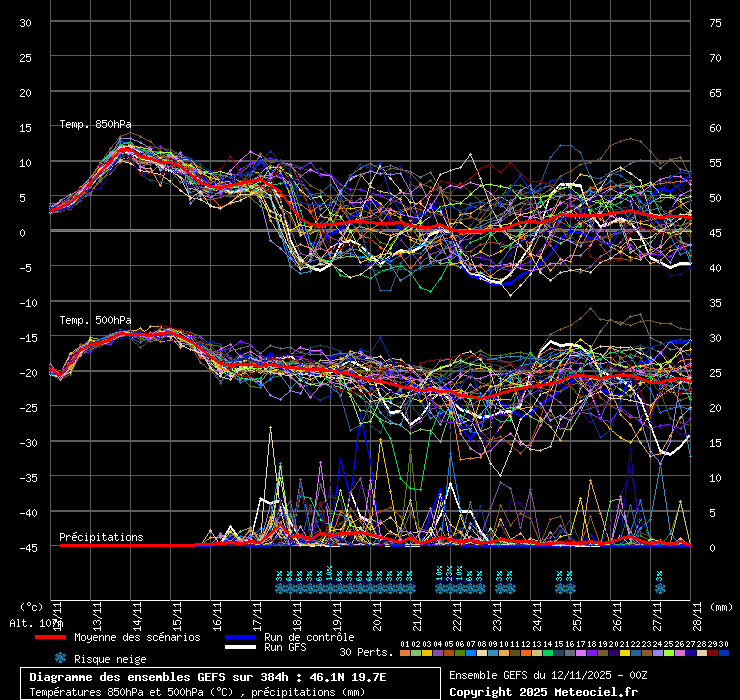Viewport: 740px width, 700px height.
Task: Click the (mm) unit label
Action: (x=722, y=607)
